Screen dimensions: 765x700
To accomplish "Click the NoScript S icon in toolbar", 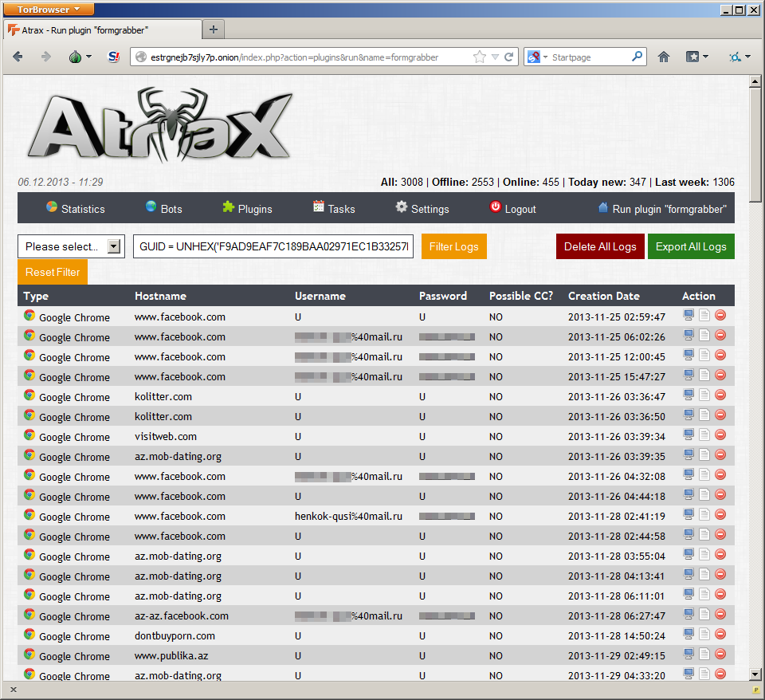I will point(114,57).
